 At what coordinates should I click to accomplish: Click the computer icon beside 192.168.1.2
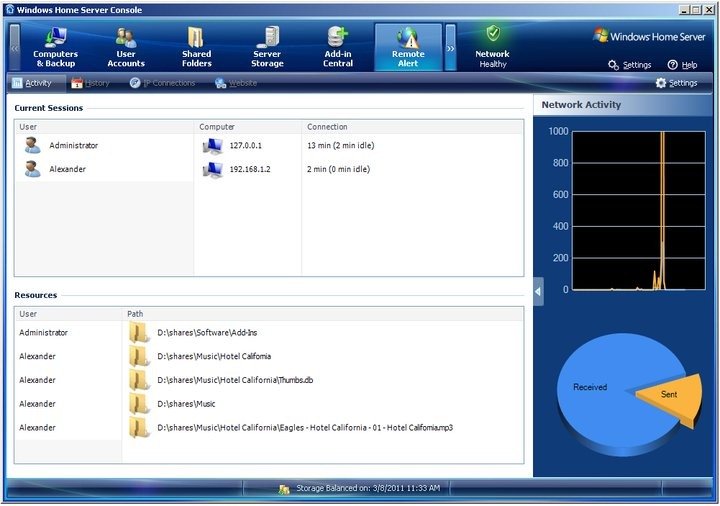pyautogui.click(x=213, y=169)
